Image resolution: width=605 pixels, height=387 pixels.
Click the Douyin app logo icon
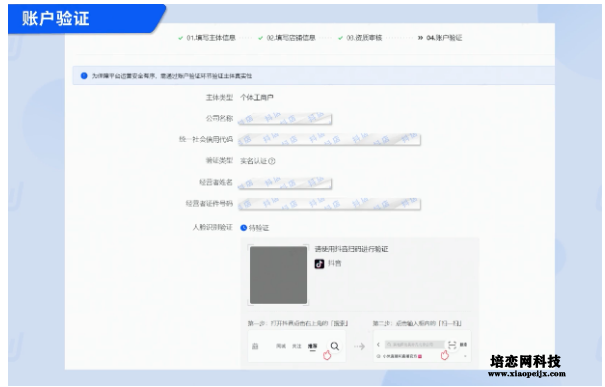pos(319,264)
